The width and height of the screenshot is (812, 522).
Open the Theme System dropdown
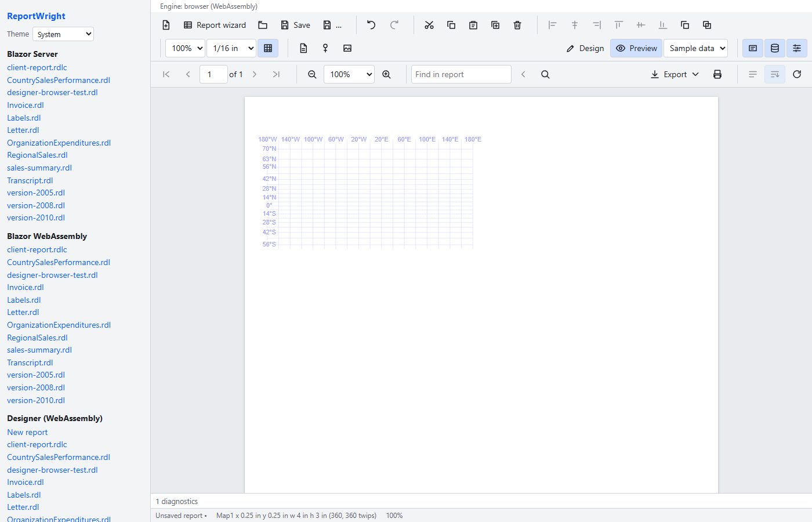[x=63, y=34]
